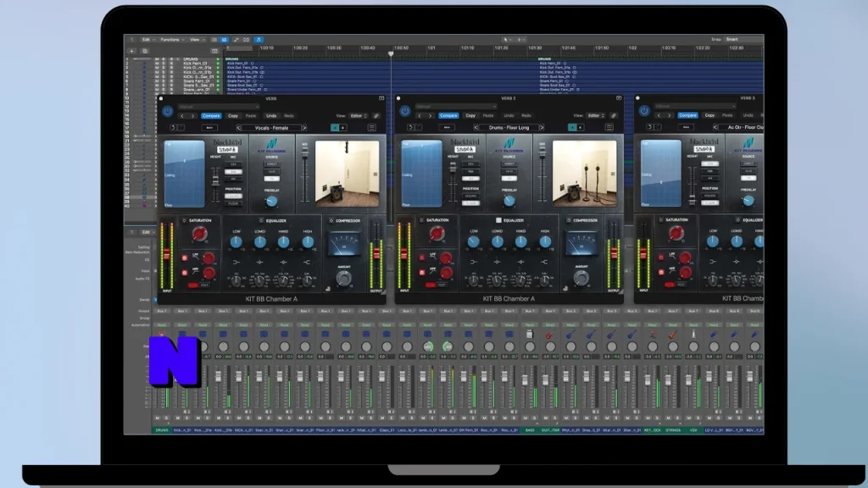This screenshot has width=868, height=488.
Task: Select the DIRECT source button in VERB 2 window
Action: 509,164
